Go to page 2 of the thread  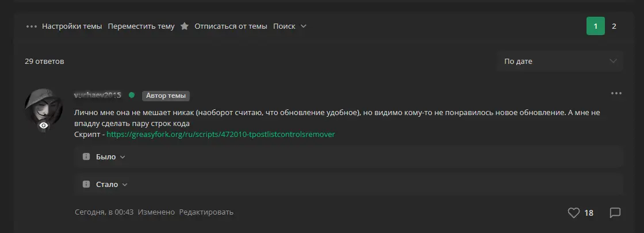[x=614, y=26]
